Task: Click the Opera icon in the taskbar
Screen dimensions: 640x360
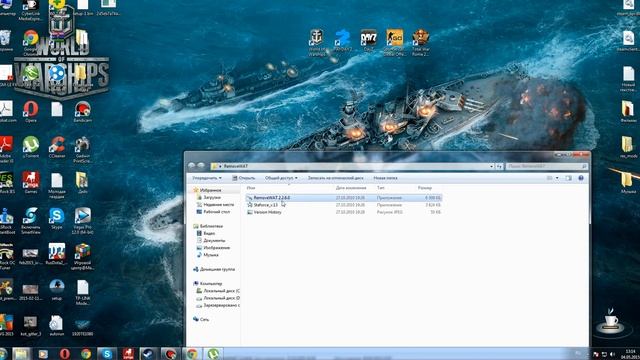Action: 64,354
